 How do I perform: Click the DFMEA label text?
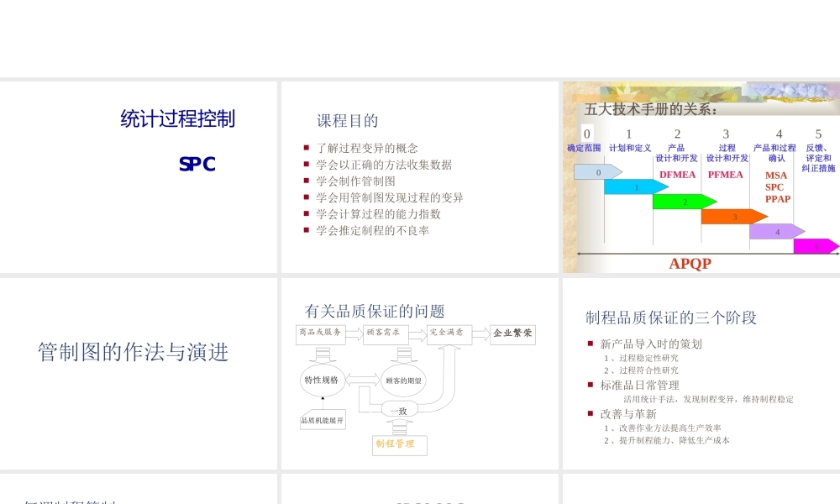click(676, 174)
